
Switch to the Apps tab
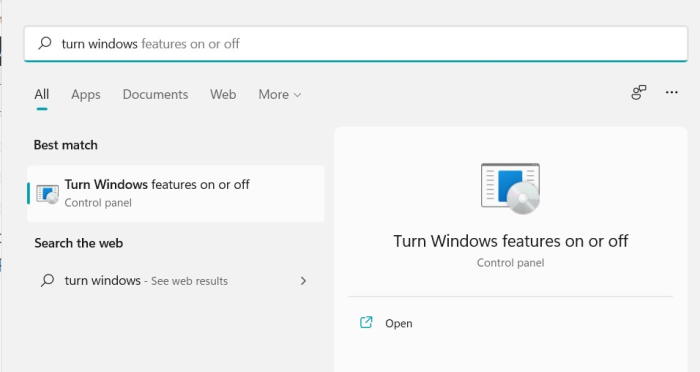point(86,95)
